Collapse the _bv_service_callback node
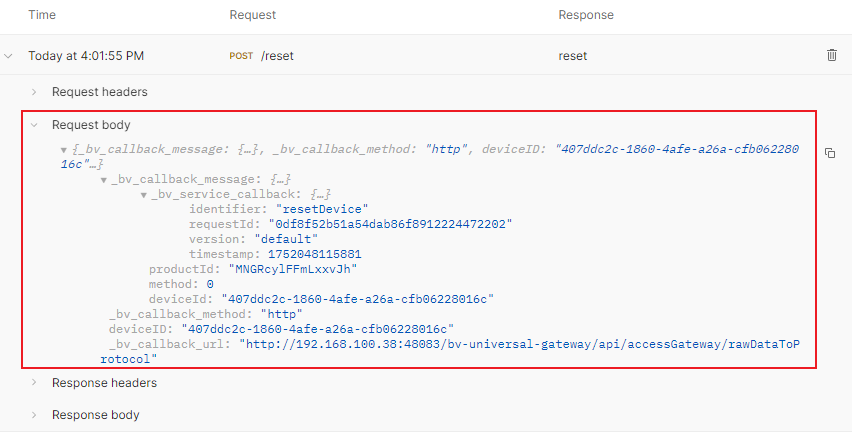 [x=143, y=195]
